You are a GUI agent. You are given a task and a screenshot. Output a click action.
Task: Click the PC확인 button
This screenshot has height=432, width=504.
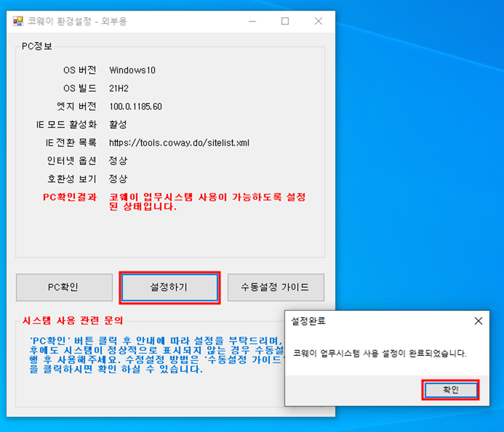pyautogui.click(x=64, y=288)
